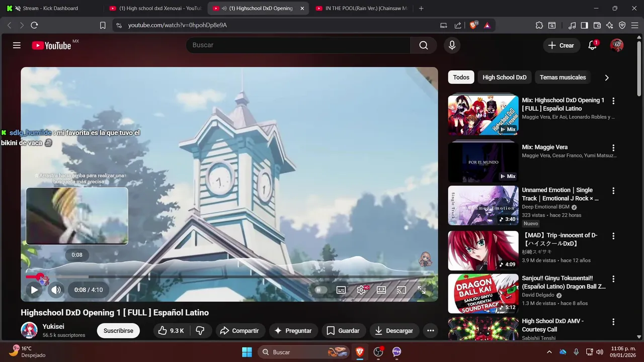The width and height of the screenshot is (644, 362).
Task: Open the Mix: Maggie Vera title
Action: click(544, 147)
